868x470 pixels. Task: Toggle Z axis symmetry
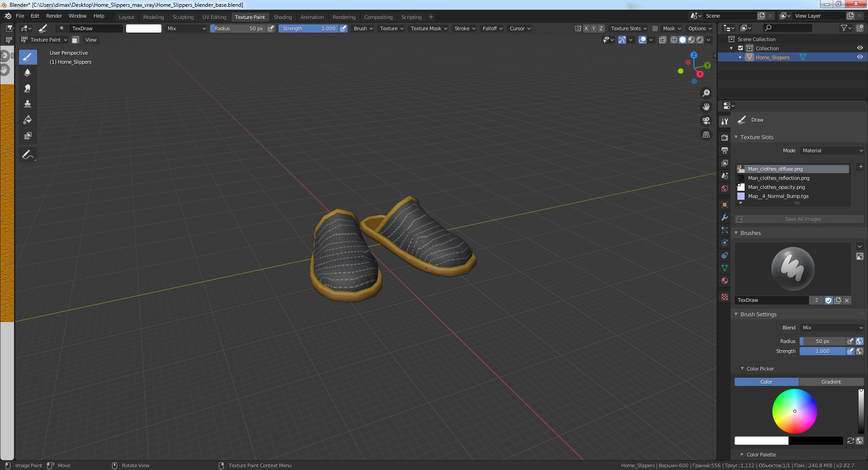tap(601, 28)
